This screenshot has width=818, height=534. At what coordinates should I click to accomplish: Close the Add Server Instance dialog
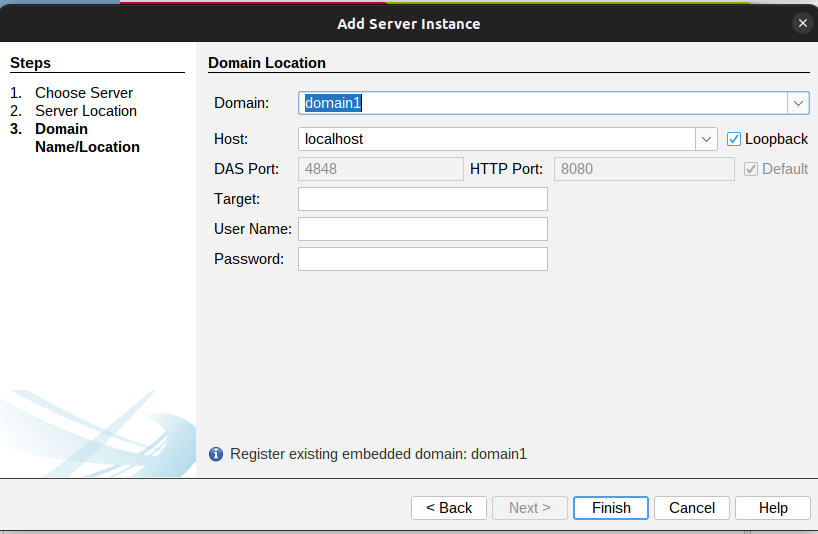point(802,23)
